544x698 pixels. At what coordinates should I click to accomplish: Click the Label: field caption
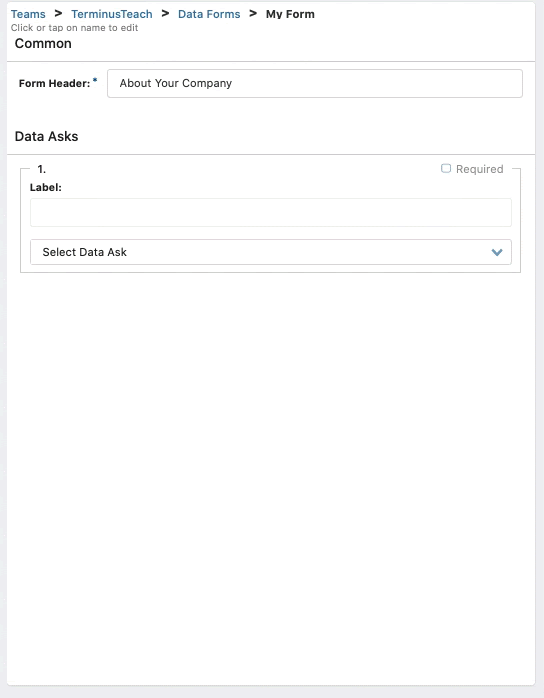(45, 187)
